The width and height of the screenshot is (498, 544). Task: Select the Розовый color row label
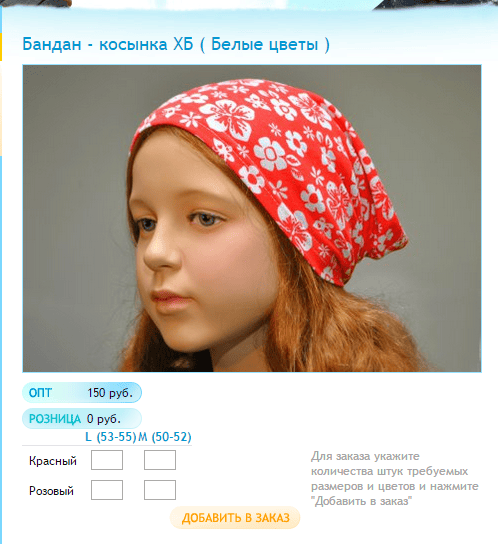click(x=51, y=491)
